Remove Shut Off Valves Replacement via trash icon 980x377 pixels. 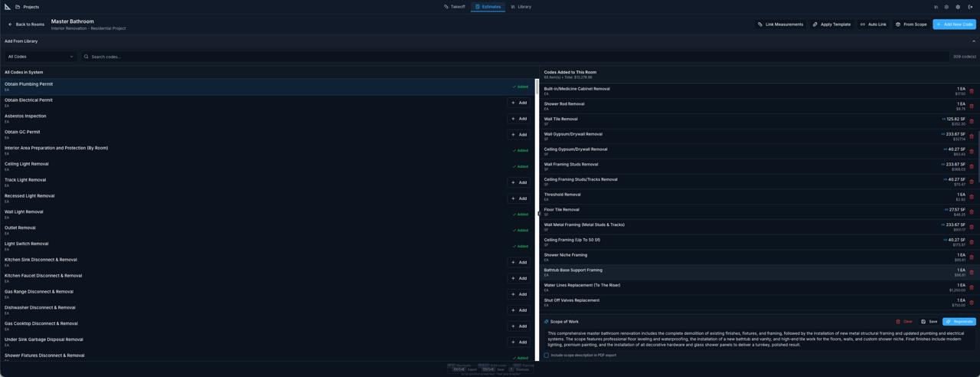972,303
